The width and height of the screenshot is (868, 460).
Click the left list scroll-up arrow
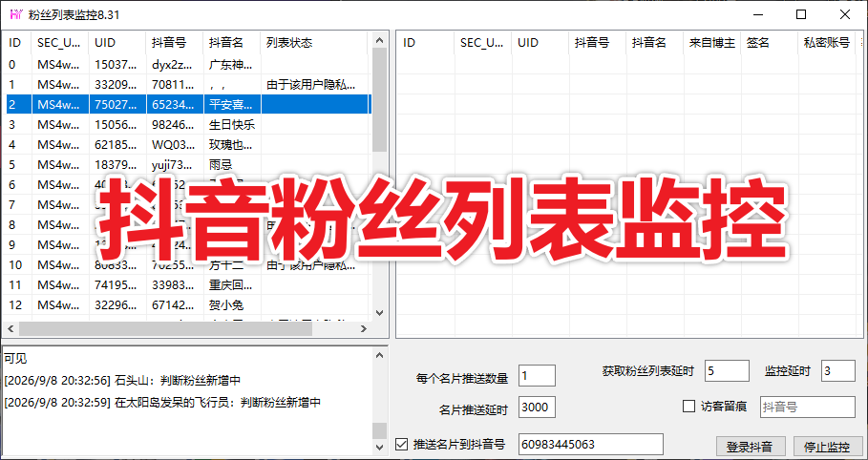[x=379, y=40]
